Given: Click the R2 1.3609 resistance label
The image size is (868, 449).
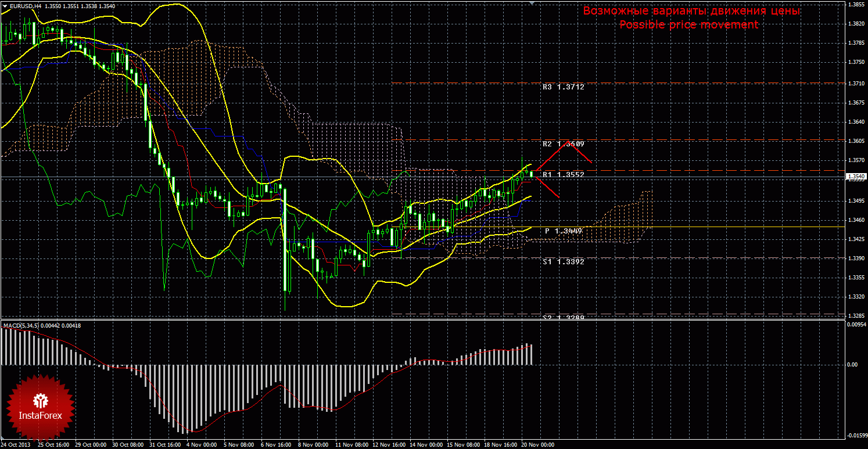Looking at the screenshot, I should click(563, 143).
